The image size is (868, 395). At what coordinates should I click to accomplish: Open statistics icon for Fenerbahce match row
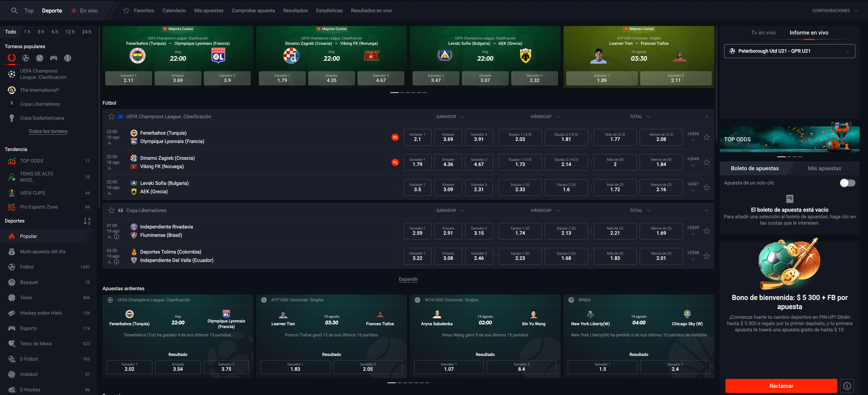point(109,143)
